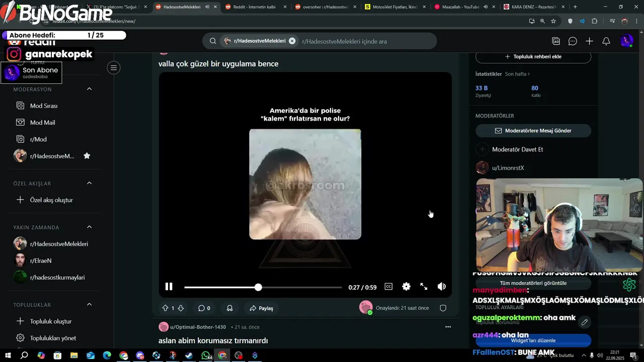Open Windows taskbar search
This screenshot has height=362, width=644.
point(24,355)
